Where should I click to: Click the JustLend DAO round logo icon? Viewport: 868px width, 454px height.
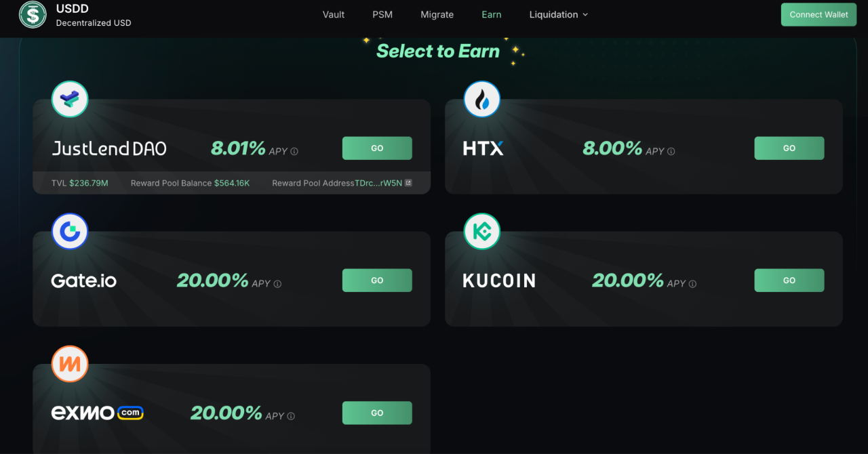70,100
